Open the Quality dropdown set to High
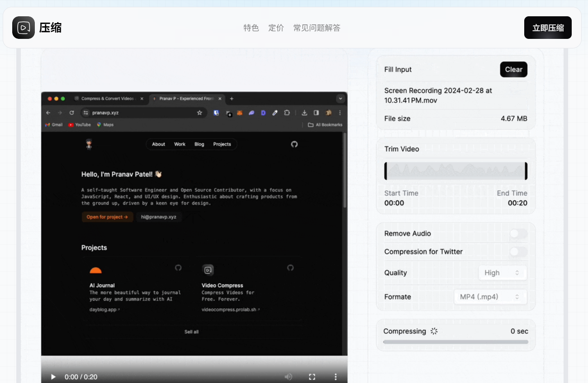The image size is (588, 383). [503, 273]
